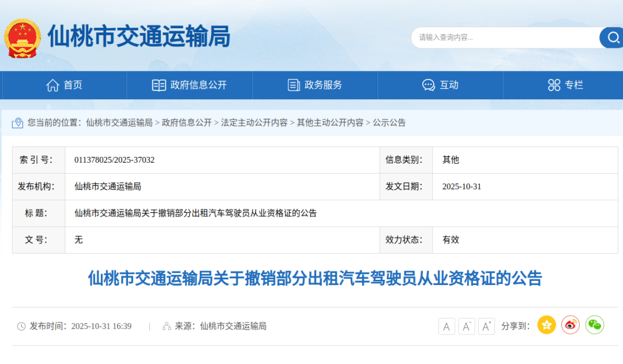Click 仙桃市交通运输局 breadcrumb link
The height and width of the screenshot is (364, 623).
(x=119, y=123)
